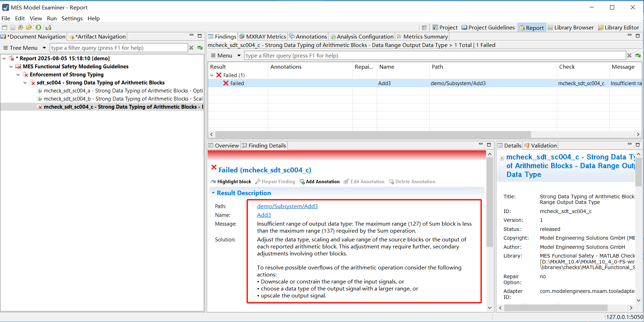644x322 pixels.
Task: Select mcheck_sdt_sc004_a check in tree
Action: [x=123, y=91]
